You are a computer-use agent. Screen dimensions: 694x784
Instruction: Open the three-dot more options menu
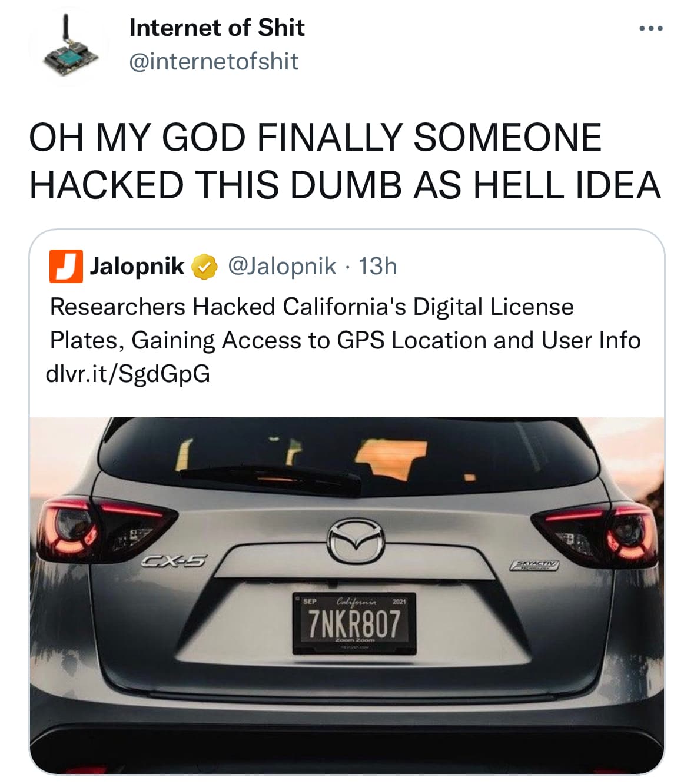click(x=652, y=29)
